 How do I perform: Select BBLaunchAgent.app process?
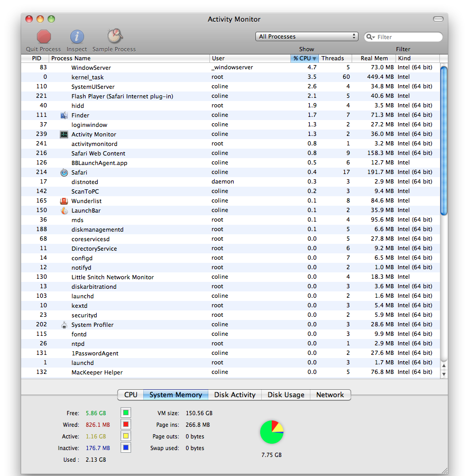231,163
